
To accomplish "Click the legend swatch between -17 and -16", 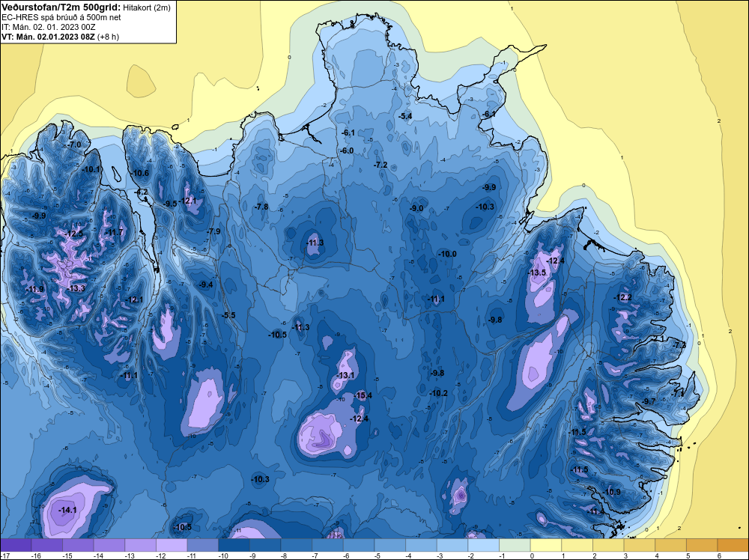I will point(16,545).
